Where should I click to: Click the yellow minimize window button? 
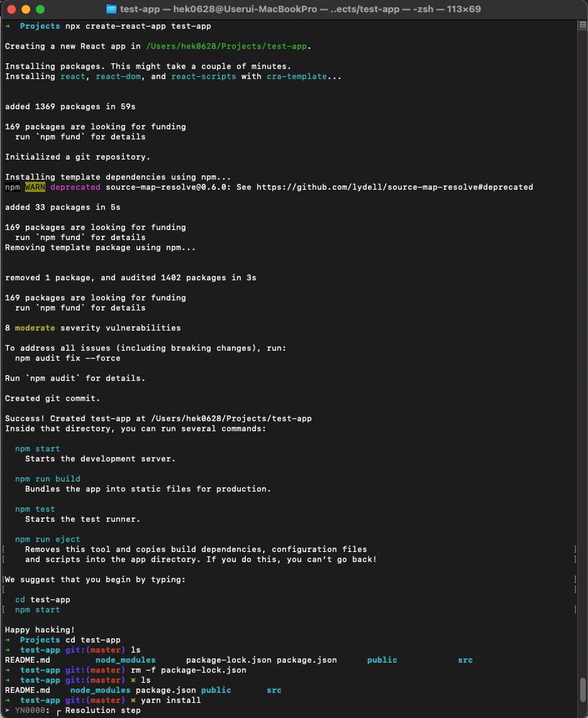[26, 9]
